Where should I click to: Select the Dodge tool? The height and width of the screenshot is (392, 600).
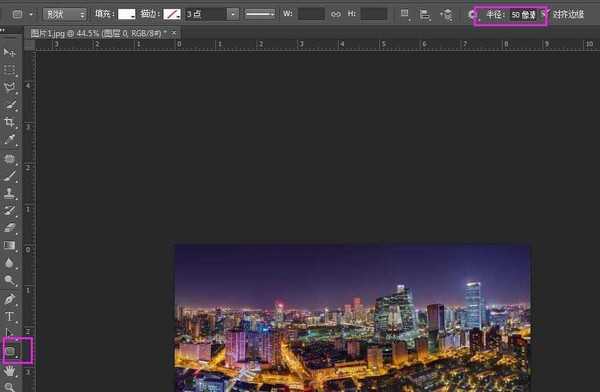point(10,280)
